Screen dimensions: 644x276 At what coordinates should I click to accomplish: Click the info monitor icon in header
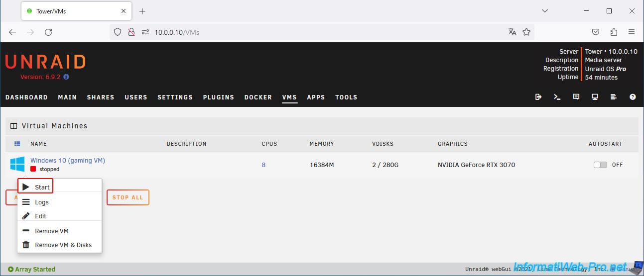click(595, 97)
